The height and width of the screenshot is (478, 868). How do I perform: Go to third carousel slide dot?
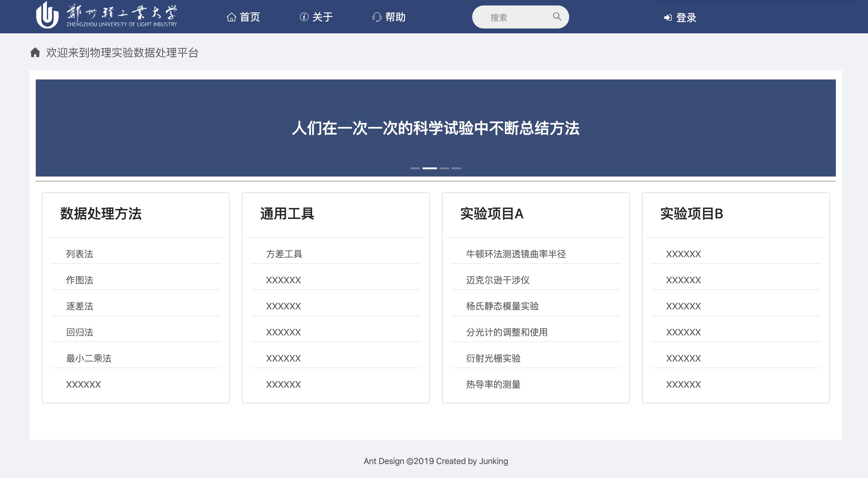444,168
